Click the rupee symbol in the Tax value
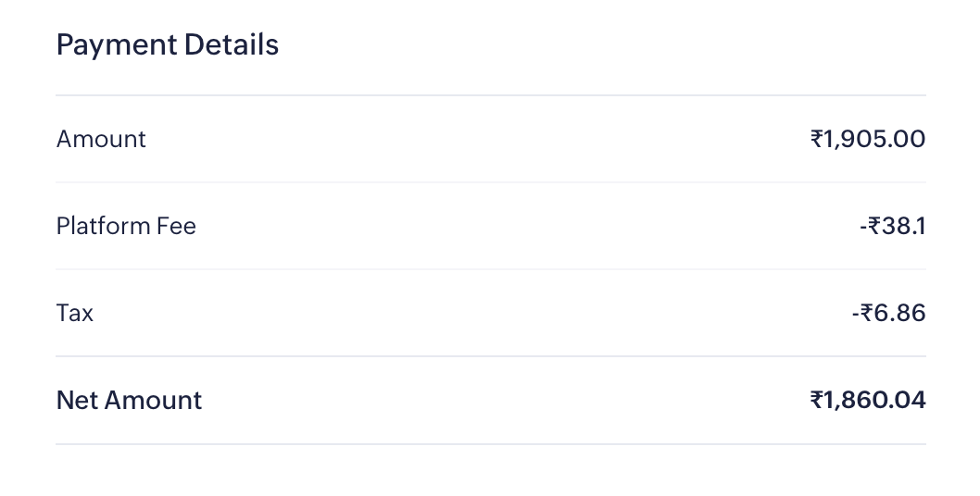 point(866,314)
